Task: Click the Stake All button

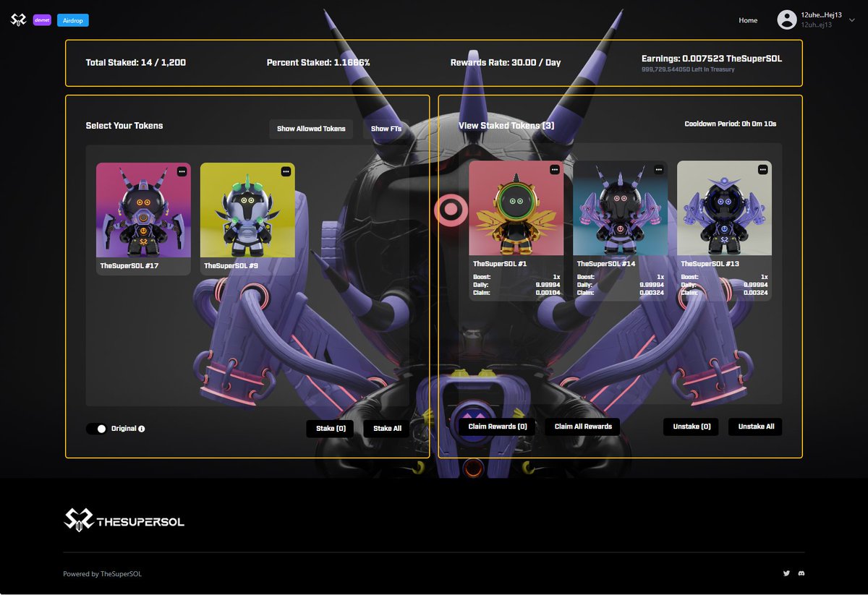Action: coord(387,429)
